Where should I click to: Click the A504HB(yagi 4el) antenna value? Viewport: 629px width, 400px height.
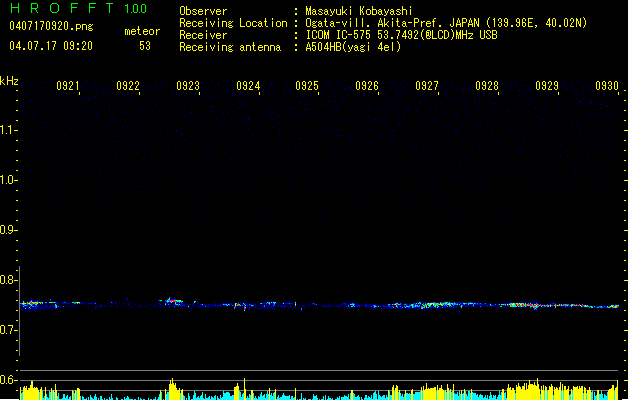tap(353, 47)
